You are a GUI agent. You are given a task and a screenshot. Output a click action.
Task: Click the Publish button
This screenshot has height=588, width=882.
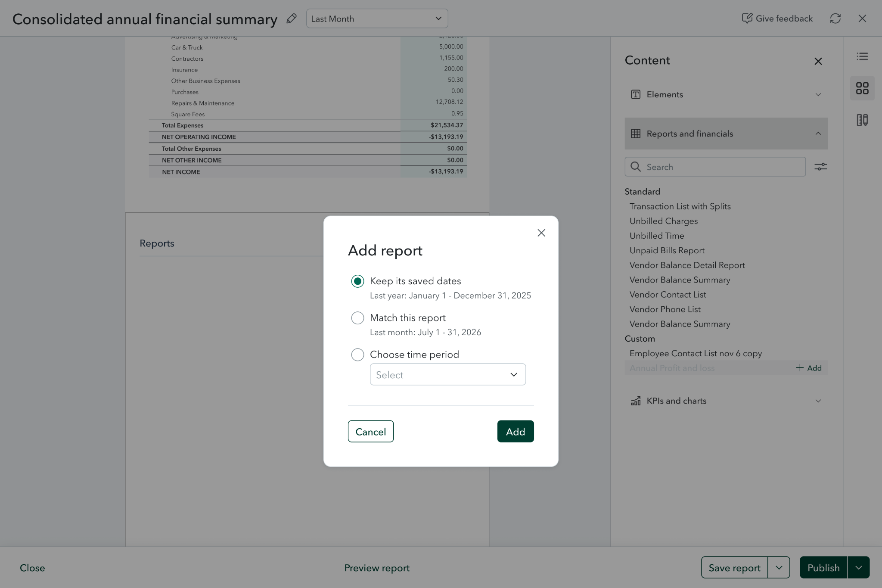click(x=823, y=567)
